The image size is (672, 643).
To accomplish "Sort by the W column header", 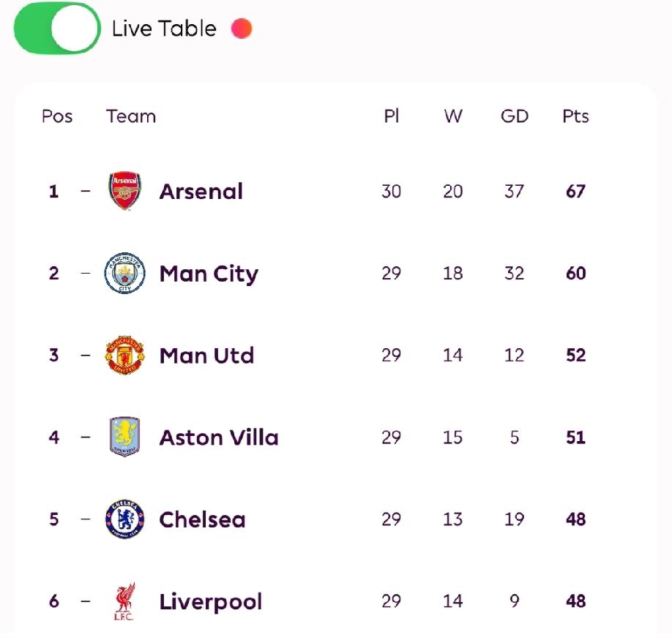I will (453, 116).
